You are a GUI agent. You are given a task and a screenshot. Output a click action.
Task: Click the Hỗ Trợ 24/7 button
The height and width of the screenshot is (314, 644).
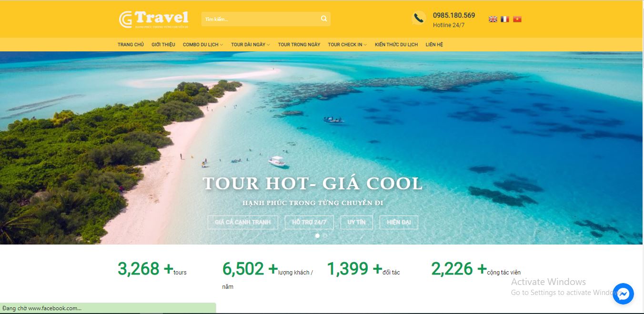pos(309,222)
